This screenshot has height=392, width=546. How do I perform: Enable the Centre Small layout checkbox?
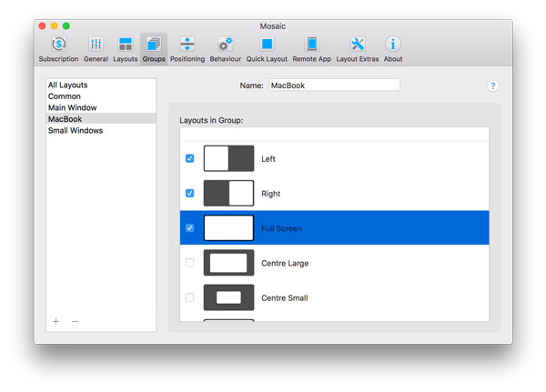pos(189,297)
